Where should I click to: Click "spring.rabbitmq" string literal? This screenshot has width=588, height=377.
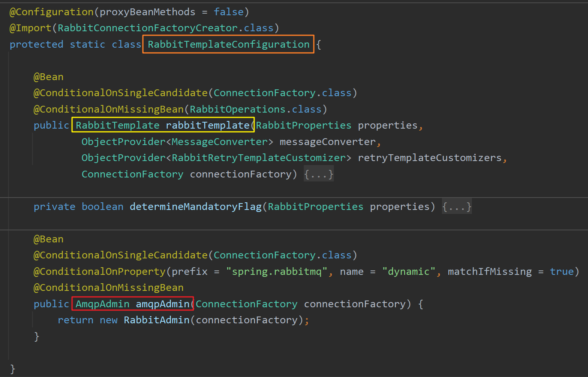pos(277,272)
